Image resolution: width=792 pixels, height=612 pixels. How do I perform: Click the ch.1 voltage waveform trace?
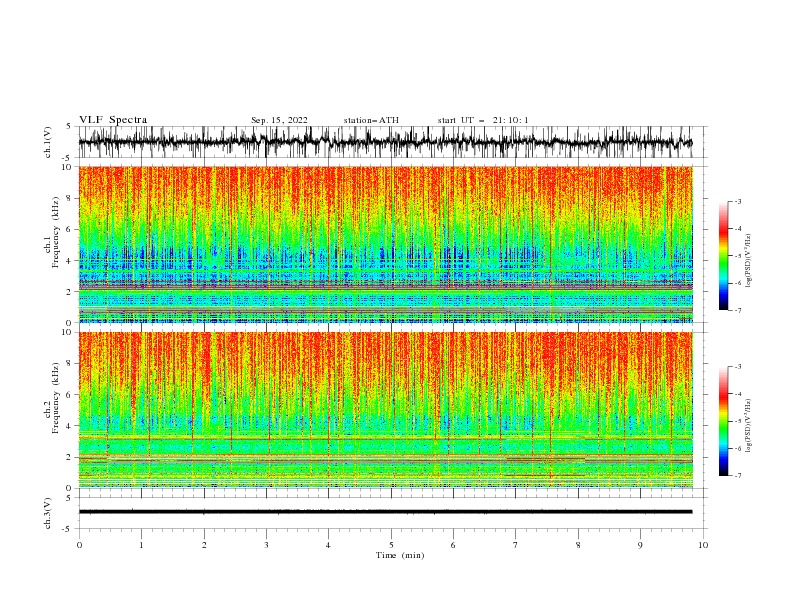pos(385,142)
